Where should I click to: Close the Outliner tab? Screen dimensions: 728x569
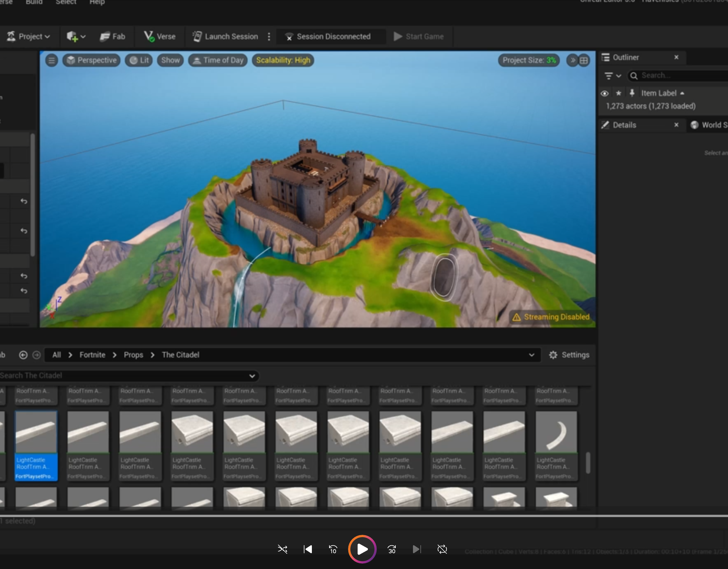click(676, 57)
